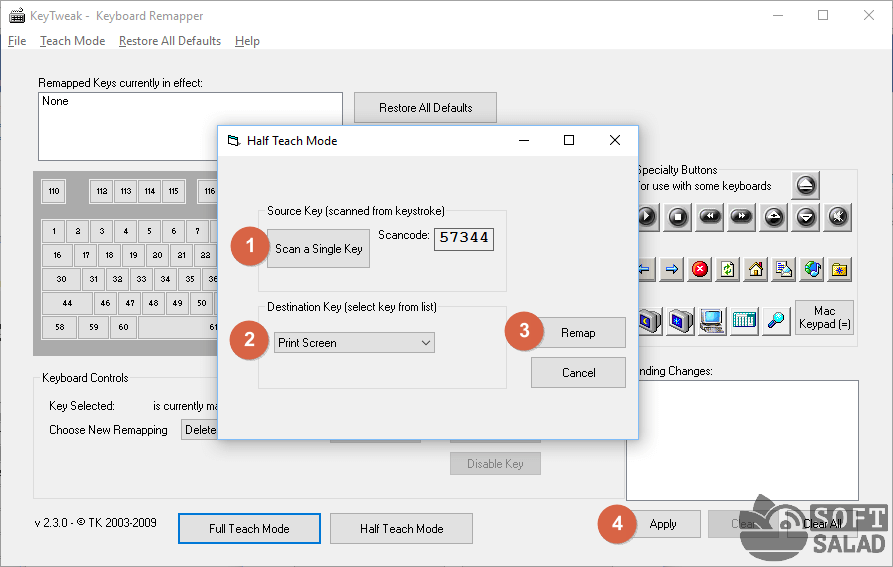Click the browser Home specialty icon
The image size is (893, 567).
[x=756, y=269]
